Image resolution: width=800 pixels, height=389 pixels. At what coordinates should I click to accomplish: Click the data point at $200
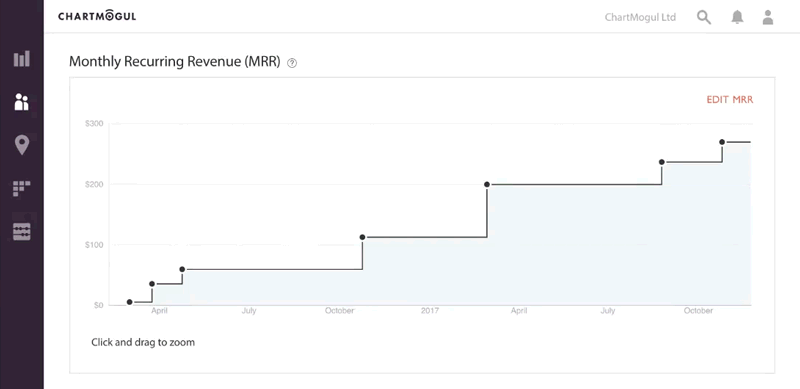click(487, 184)
